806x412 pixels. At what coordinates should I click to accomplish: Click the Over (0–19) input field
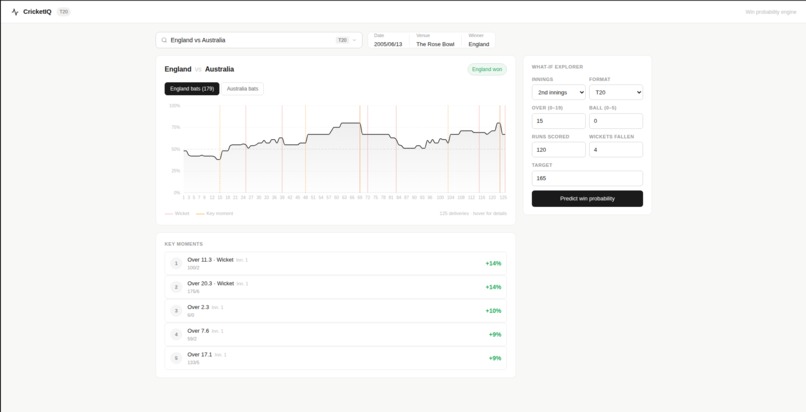point(558,121)
